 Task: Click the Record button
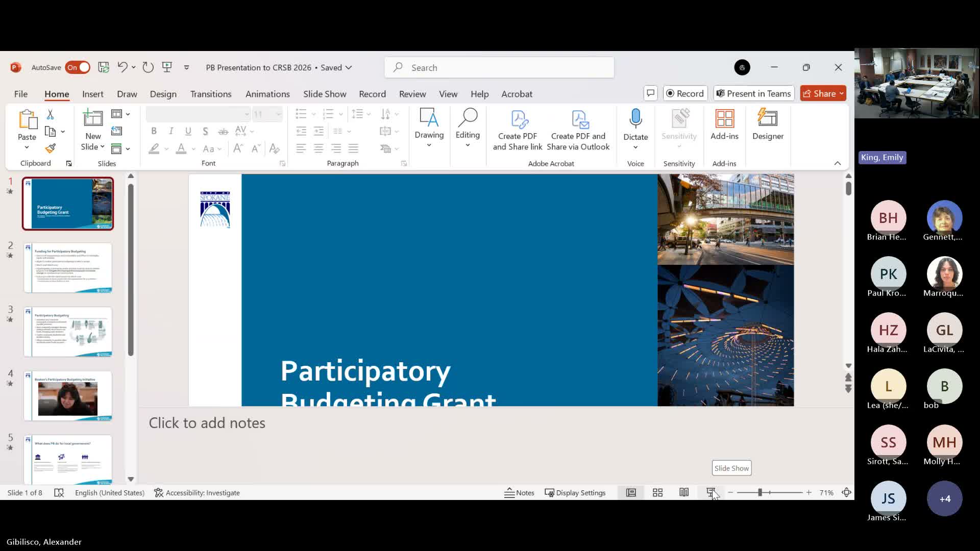[x=685, y=93]
